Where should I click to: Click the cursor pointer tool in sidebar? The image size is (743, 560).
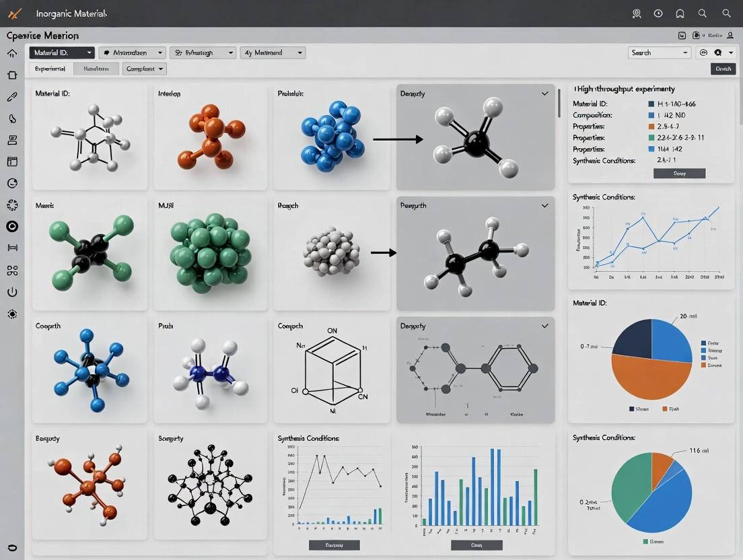click(12, 118)
